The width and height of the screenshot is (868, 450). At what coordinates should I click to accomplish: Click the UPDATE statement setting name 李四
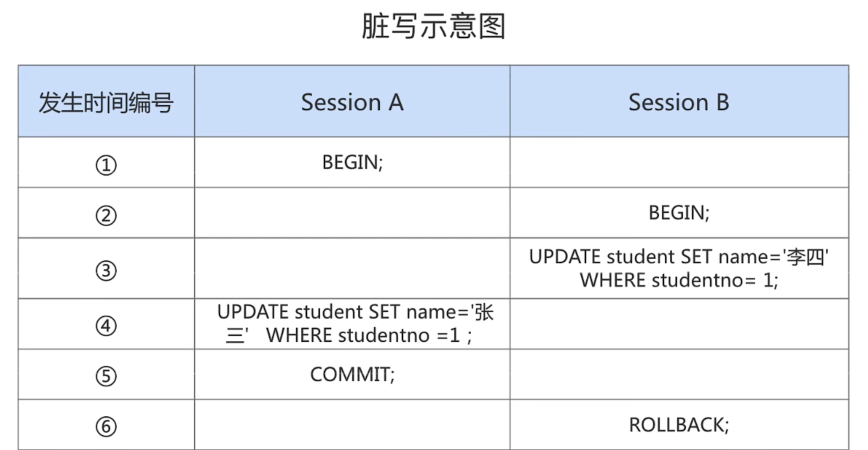pyautogui.click(x=679, y=268)
